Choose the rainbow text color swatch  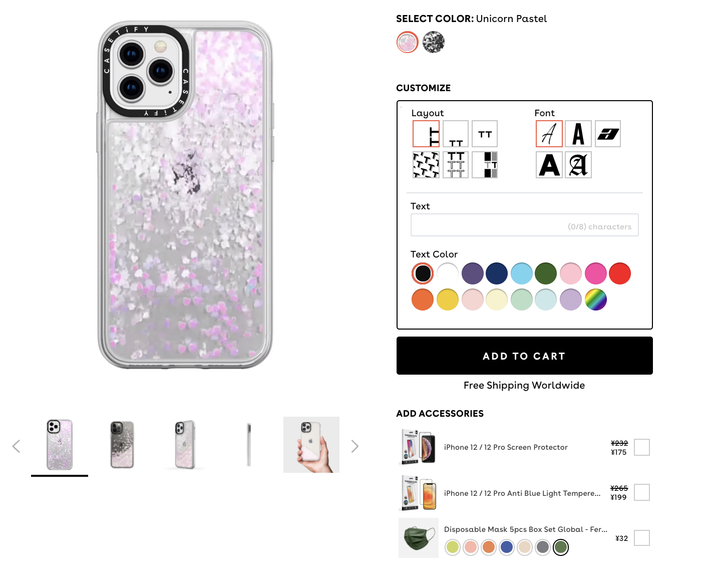[596, 300]
